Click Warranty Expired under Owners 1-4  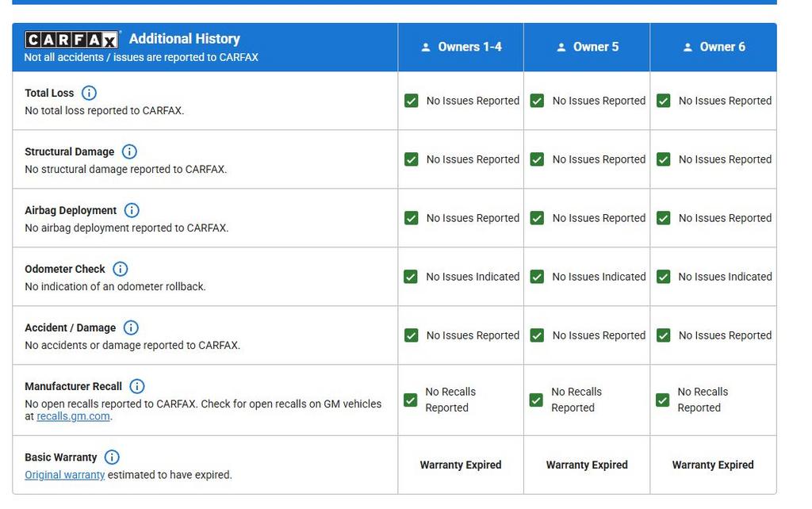click(x=461, y=465)
